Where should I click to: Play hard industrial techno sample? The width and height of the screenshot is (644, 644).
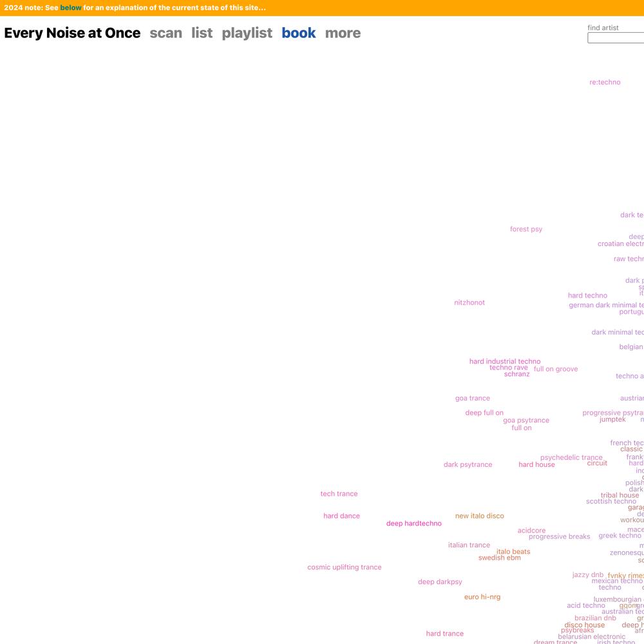pyautogui.click(x=505, y=361)
